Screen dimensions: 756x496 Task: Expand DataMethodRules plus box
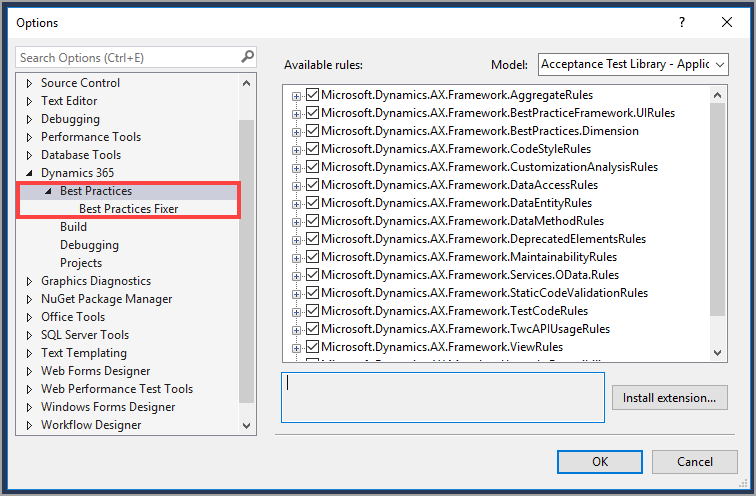[x=296, y=222]
